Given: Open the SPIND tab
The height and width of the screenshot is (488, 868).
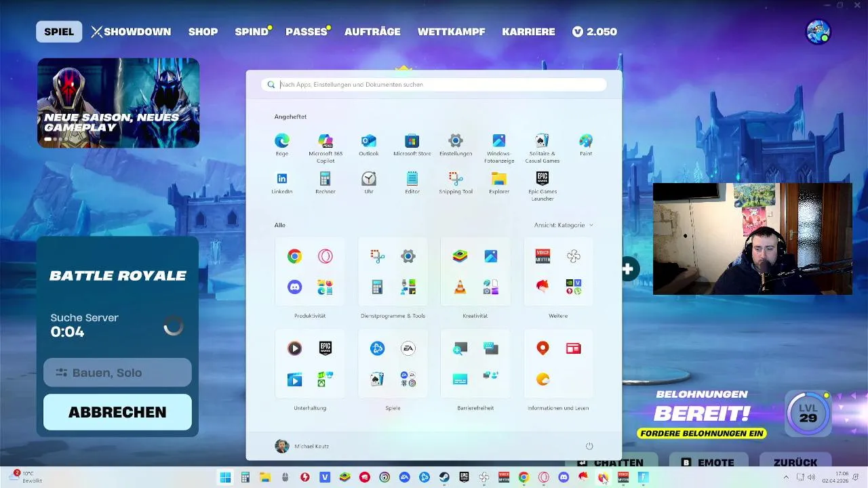Looking at the screenshot, I should 252,32.
